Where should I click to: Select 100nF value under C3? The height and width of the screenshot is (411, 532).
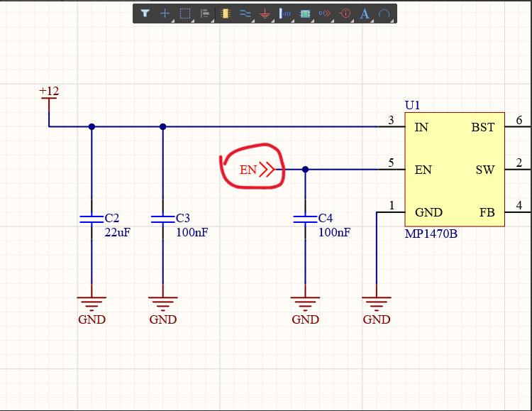[x=192, y=232]
